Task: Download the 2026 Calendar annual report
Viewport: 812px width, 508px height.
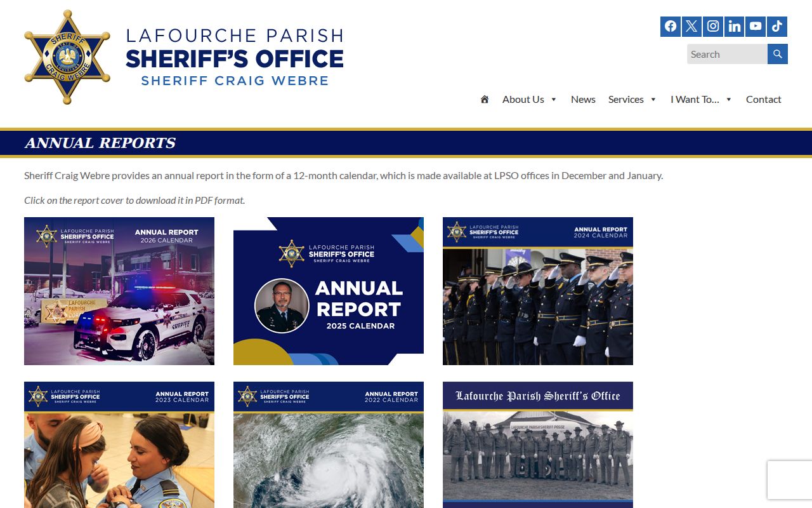Action: coord(119,291)
